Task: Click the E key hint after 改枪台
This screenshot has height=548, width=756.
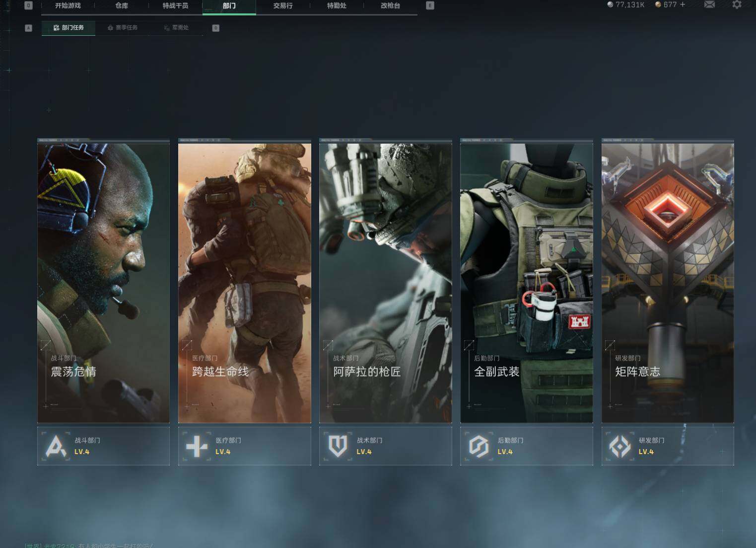Action: [430, 5]
